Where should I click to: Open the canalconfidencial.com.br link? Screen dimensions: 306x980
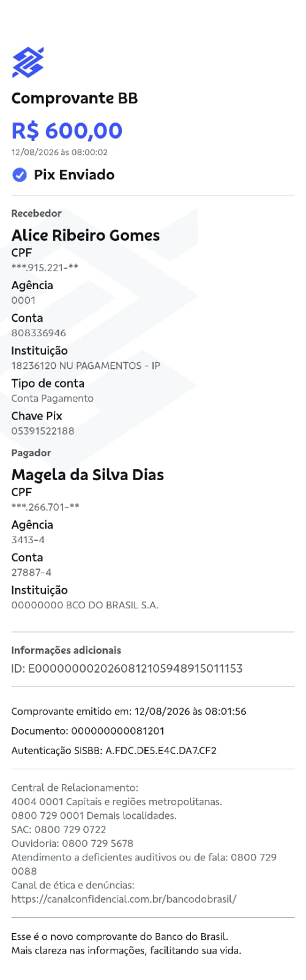pyautogui.click(x=124, y=899)
